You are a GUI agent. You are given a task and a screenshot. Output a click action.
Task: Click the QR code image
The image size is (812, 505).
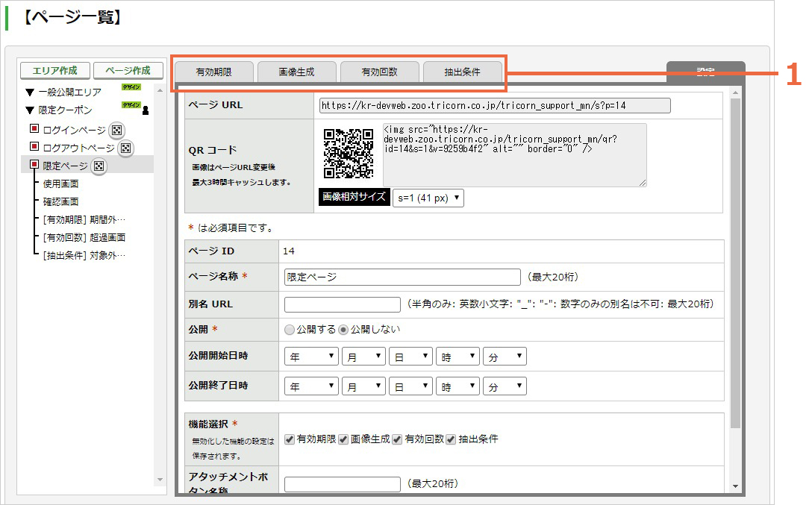[x=349, y=154]
